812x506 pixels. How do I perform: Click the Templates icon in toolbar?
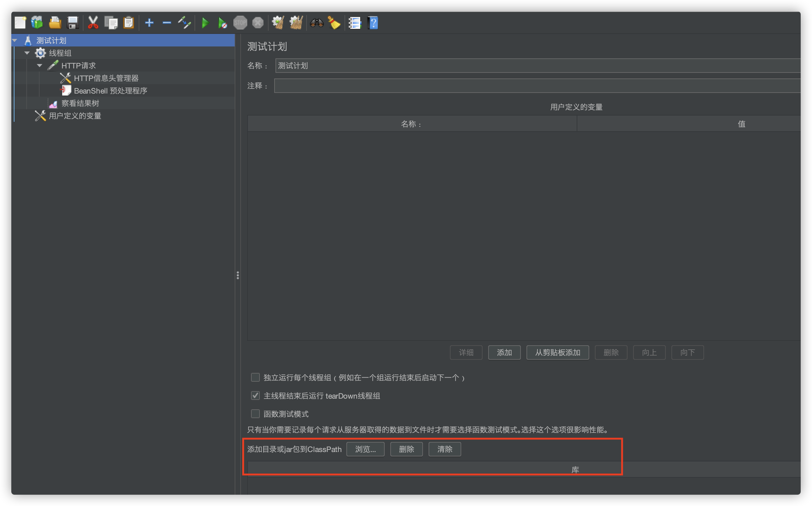coord(37,23)
